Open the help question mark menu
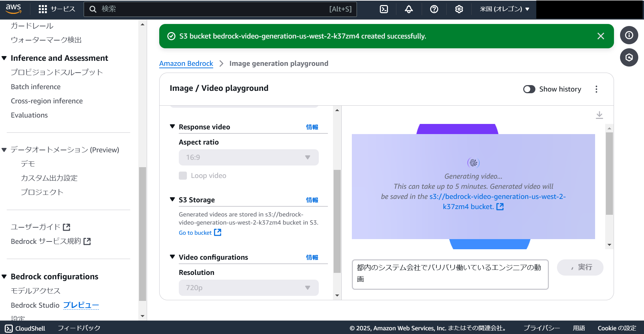644x334 pixels. coord(434,9)
